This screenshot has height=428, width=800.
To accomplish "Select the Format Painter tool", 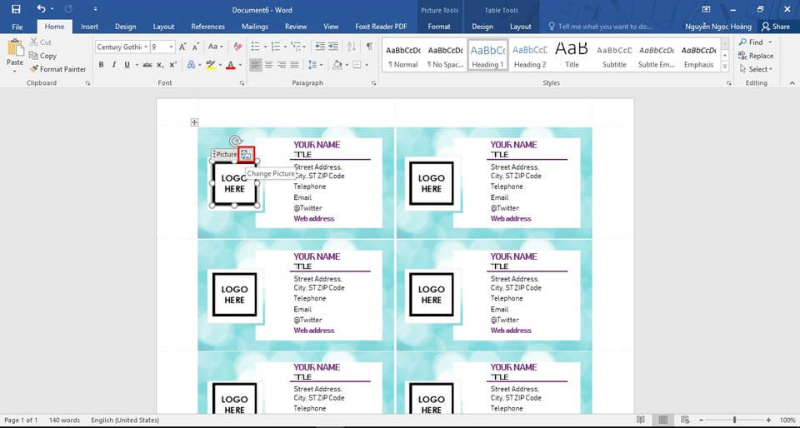I will pos(57,69).
